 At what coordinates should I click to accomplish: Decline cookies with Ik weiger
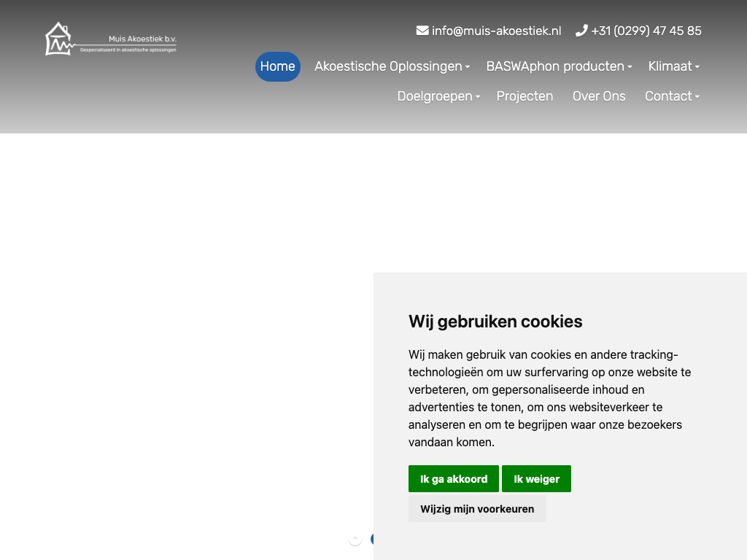pyautogui.click(x=536, y=479)
